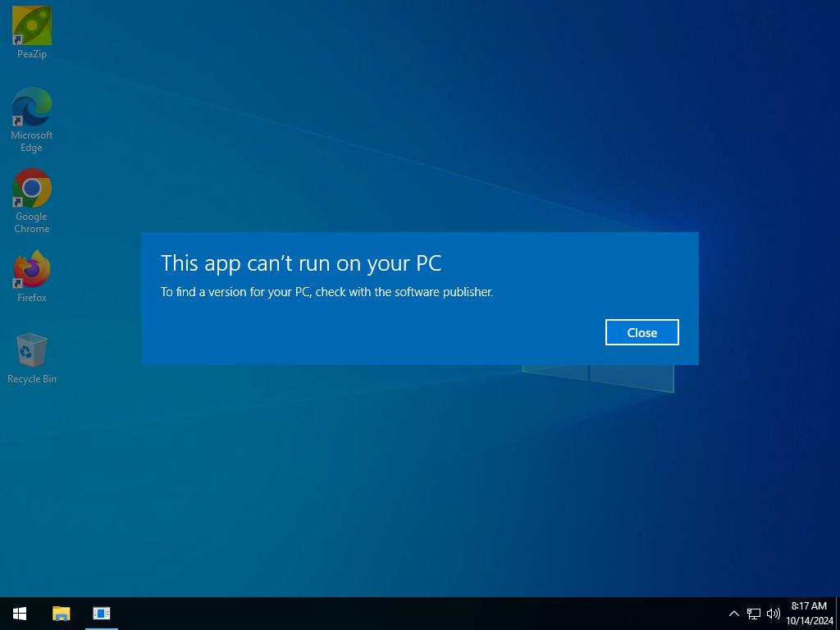Click the "Google Chrome" text label
Viewport: 840px width, 630px height.
click(32, 222)
